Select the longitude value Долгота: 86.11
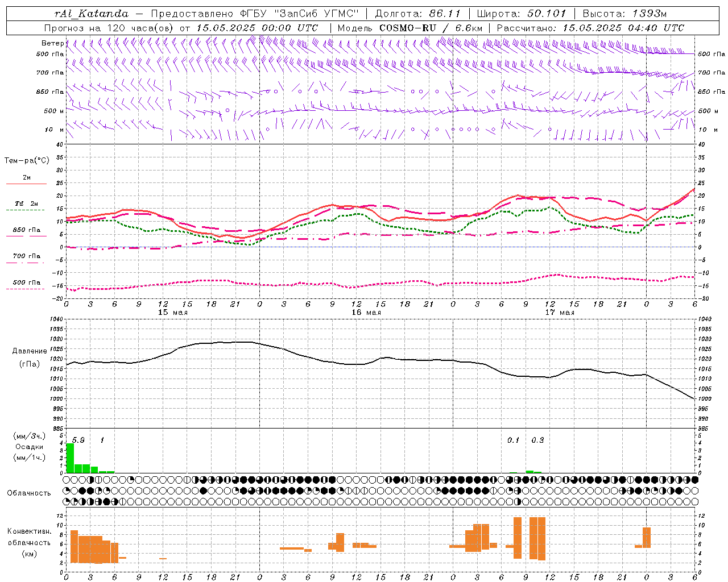Screen dimensions: 728x582 coord(417,14)
